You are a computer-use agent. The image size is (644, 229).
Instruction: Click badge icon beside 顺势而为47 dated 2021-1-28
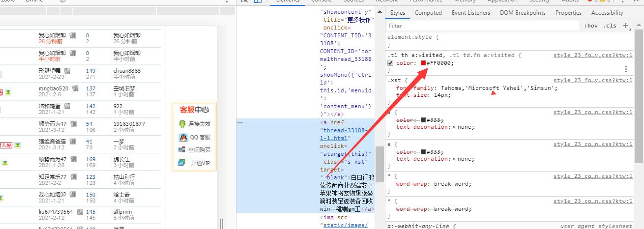[x=73, y=159]
